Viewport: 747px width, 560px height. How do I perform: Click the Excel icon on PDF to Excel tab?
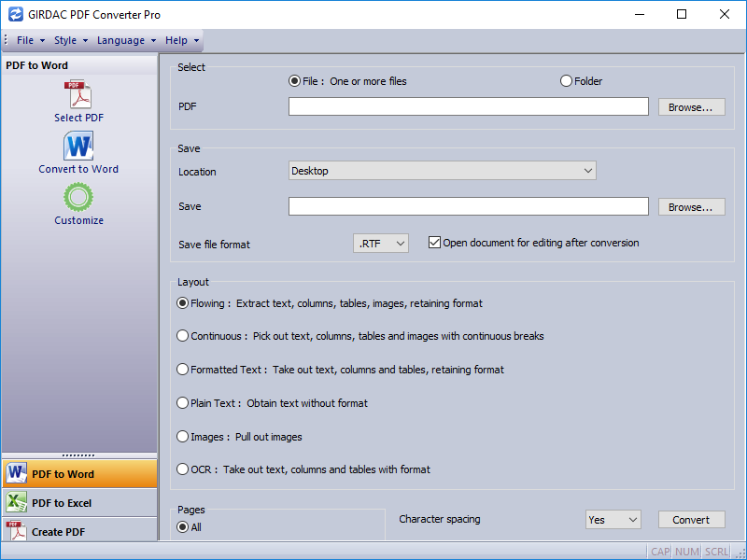16,502
